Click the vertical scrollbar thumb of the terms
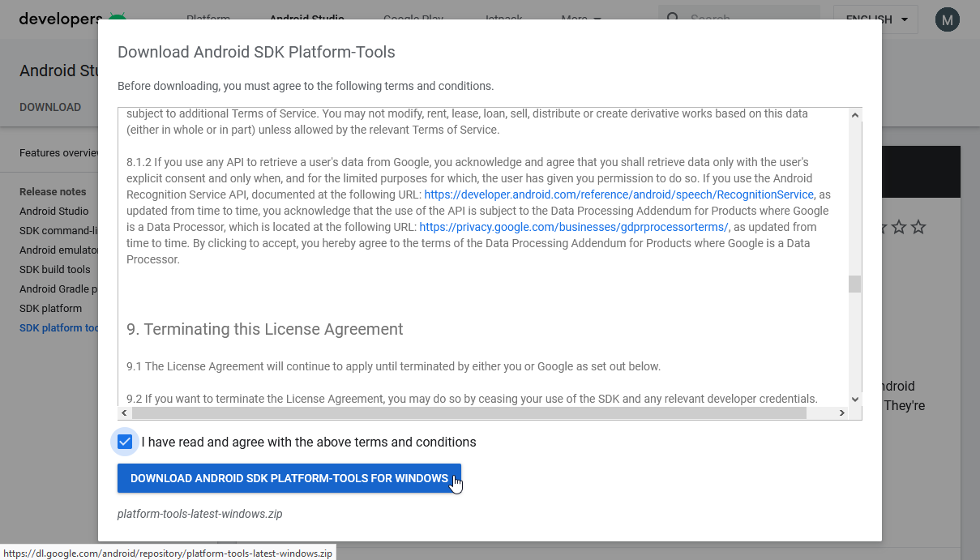 coord(855,284)
